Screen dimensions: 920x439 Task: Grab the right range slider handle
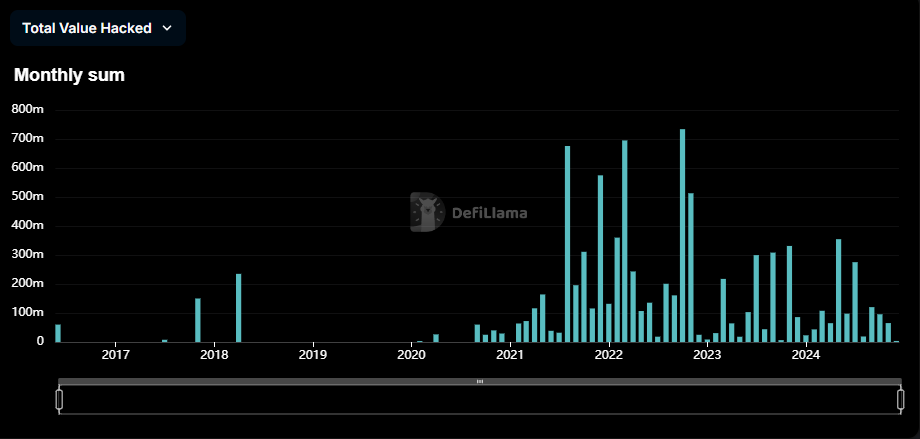click(901, 399)
